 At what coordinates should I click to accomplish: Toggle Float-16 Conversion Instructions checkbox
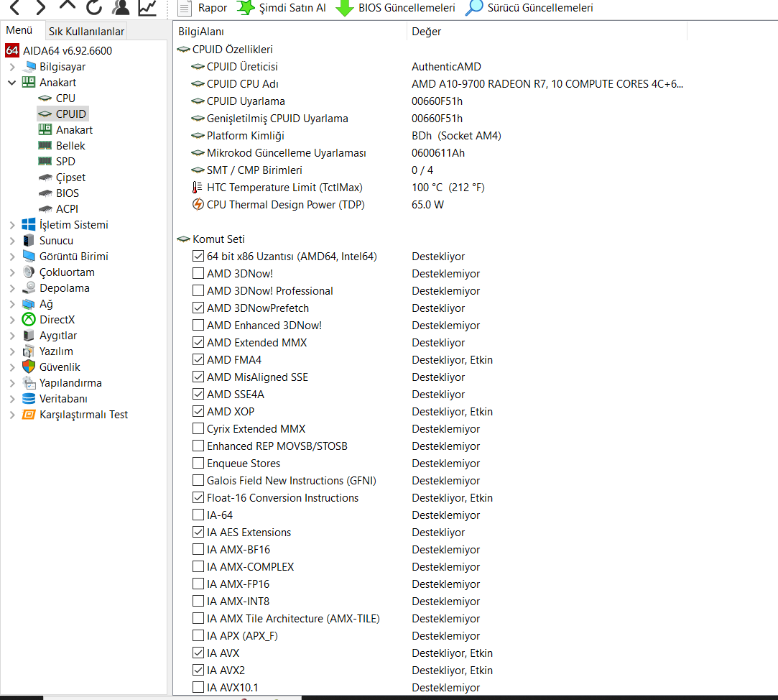pyautogui.click(x=198, y=497)
